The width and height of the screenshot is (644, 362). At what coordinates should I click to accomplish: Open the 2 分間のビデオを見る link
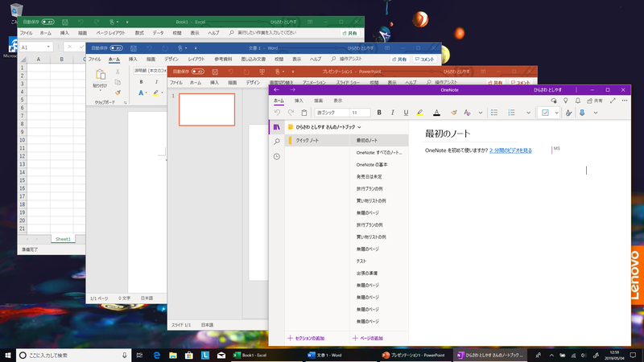coord(510,150)
